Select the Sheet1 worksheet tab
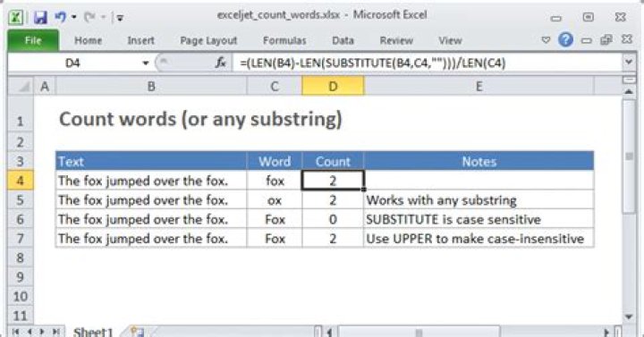The width and height of the screenshot is (644, 337). (93, 332)
